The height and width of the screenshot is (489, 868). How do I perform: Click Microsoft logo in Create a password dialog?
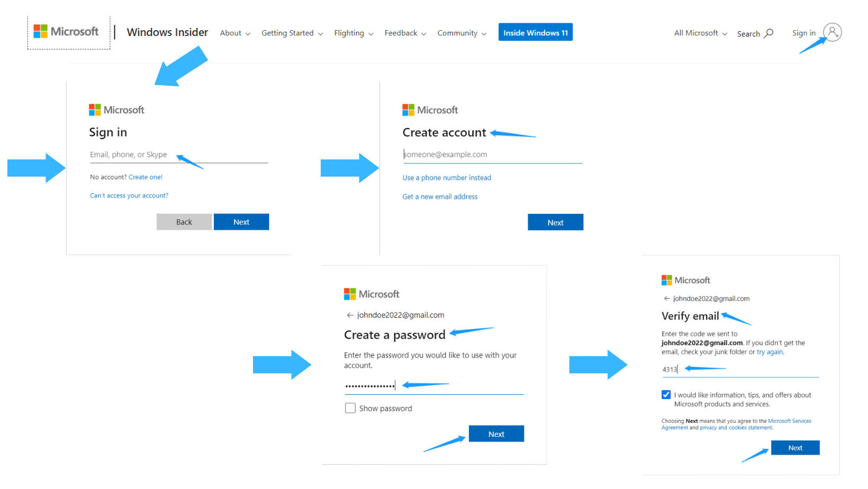coord(372,294)
